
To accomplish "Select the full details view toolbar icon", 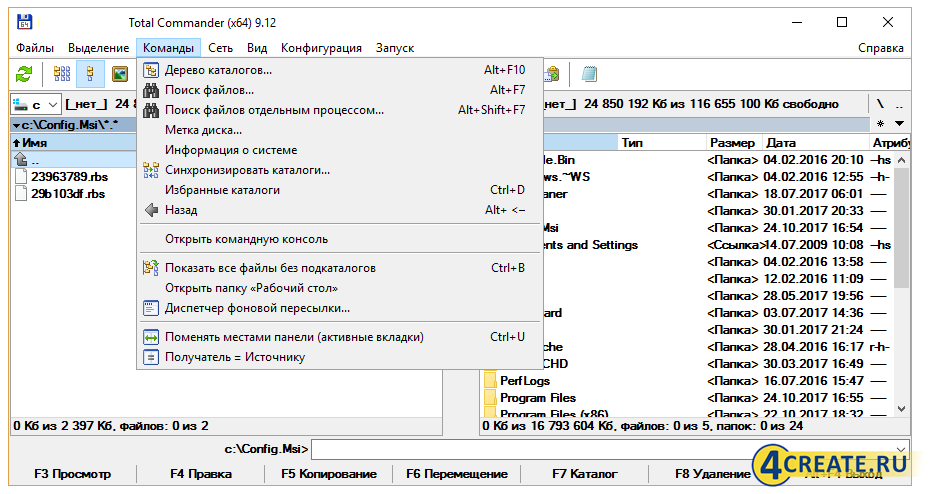I will [91, 74].
